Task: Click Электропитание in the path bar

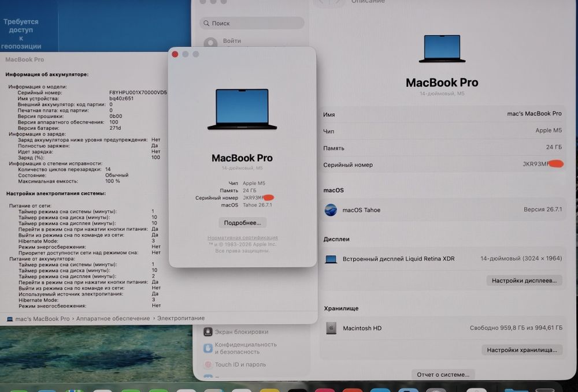Action: 181,318
